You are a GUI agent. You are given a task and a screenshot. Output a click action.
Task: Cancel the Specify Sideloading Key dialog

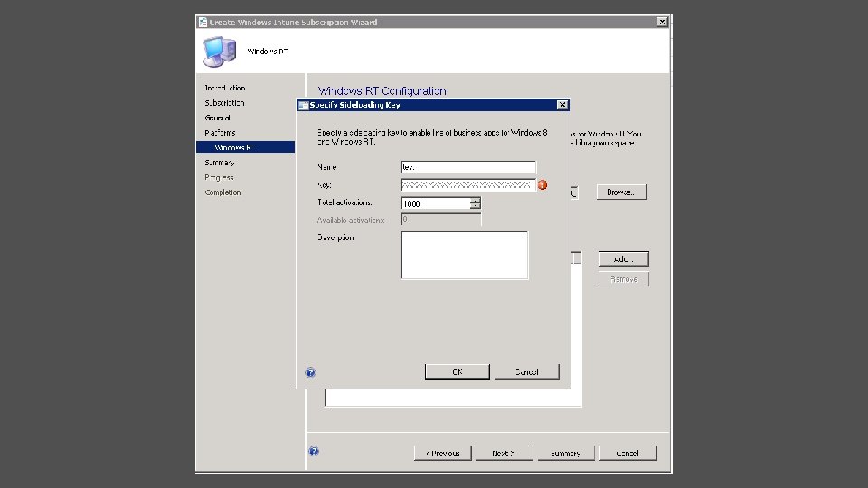coord(526,371)
